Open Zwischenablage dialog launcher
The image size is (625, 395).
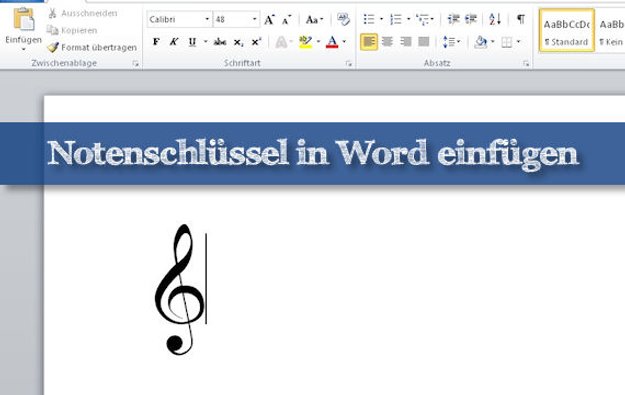pyautogui.click(x=136, y=63)
